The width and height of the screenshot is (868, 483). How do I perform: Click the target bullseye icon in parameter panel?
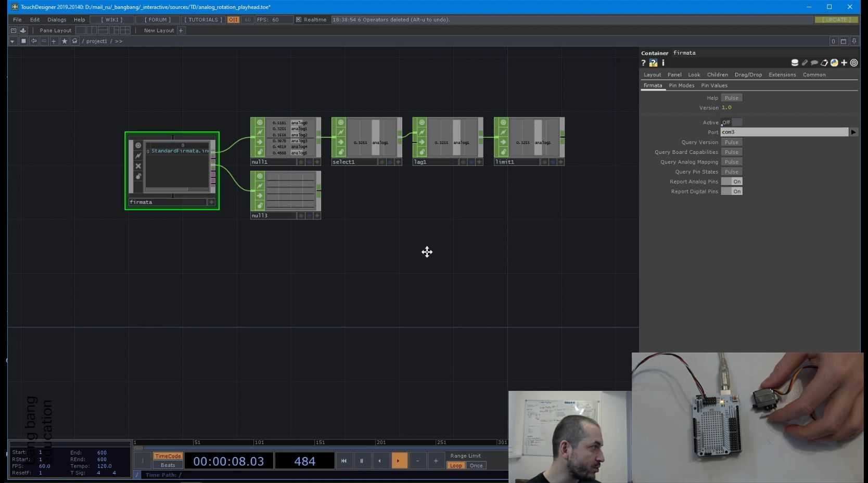click(x=854, y=63)
